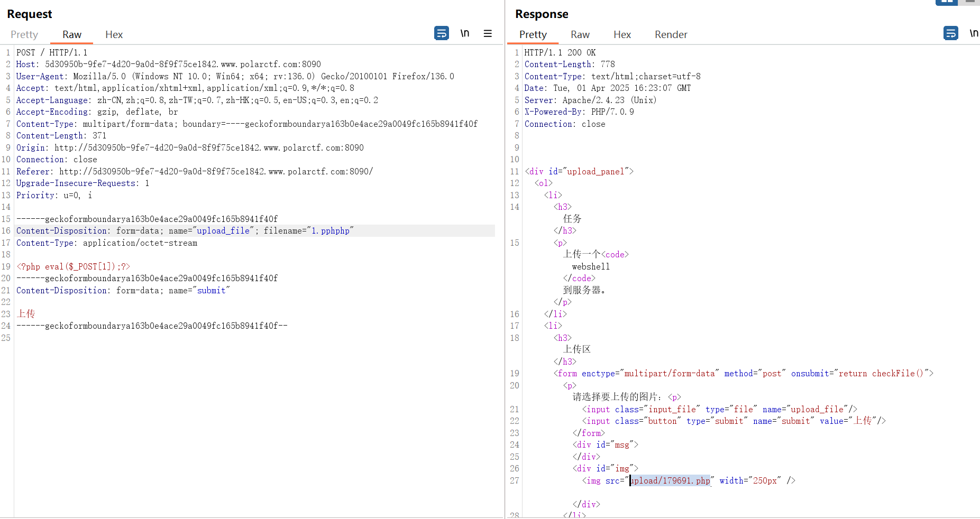980x519 pixels.
Task: Click the 上传 value in request body
Action: point(26,314)
